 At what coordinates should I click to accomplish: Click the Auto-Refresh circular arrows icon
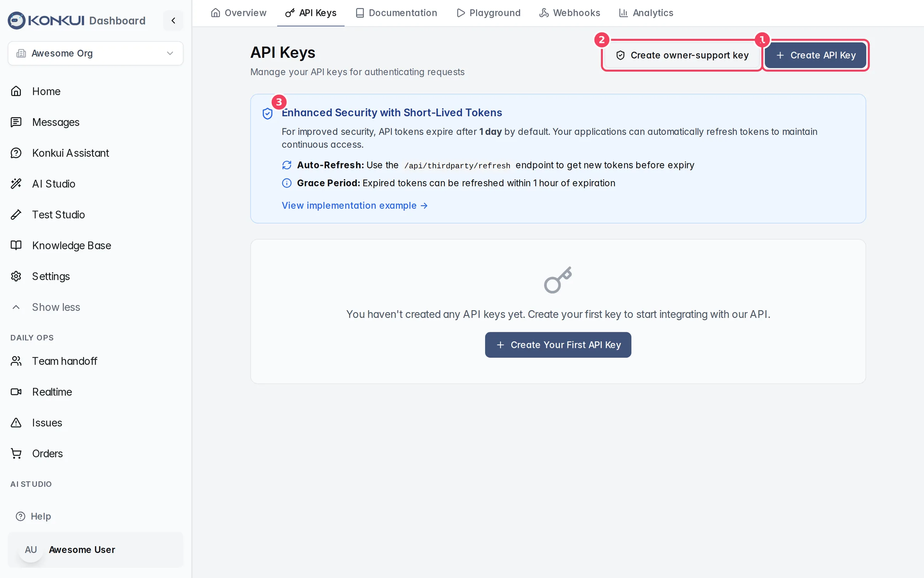[x=287, y=165]
